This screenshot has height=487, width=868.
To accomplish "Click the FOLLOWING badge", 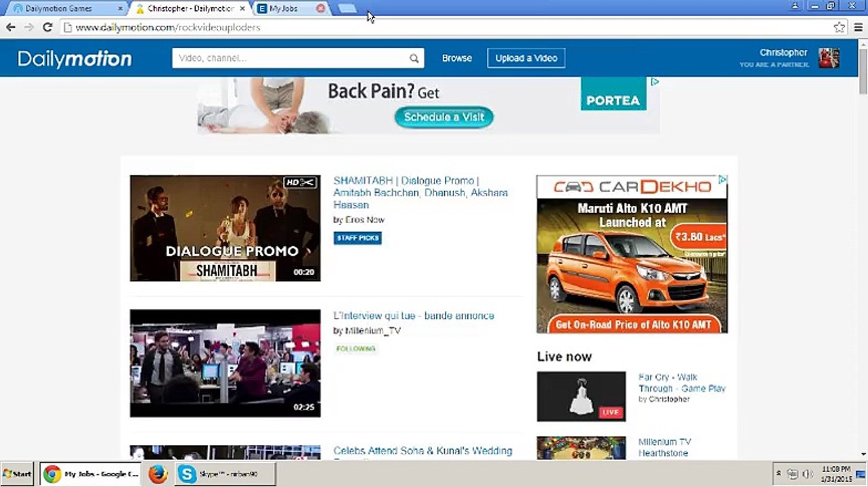I will tap(356, 349).
